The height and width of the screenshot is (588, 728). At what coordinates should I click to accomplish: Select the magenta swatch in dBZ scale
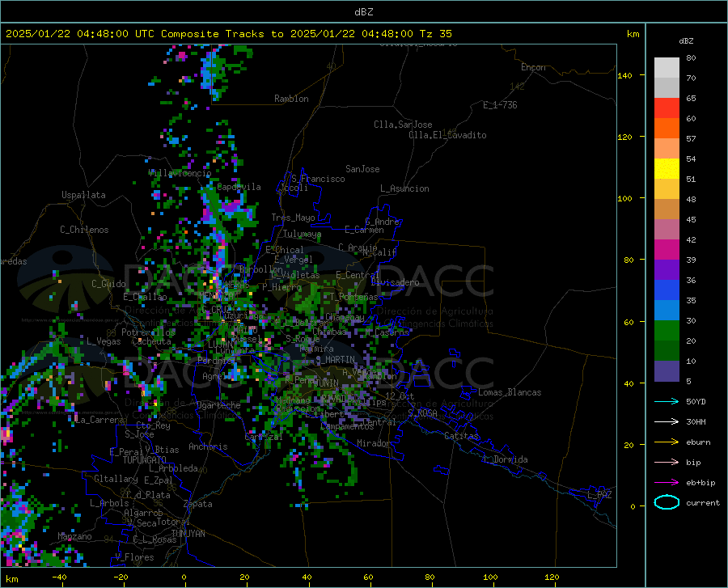point(667,250)
